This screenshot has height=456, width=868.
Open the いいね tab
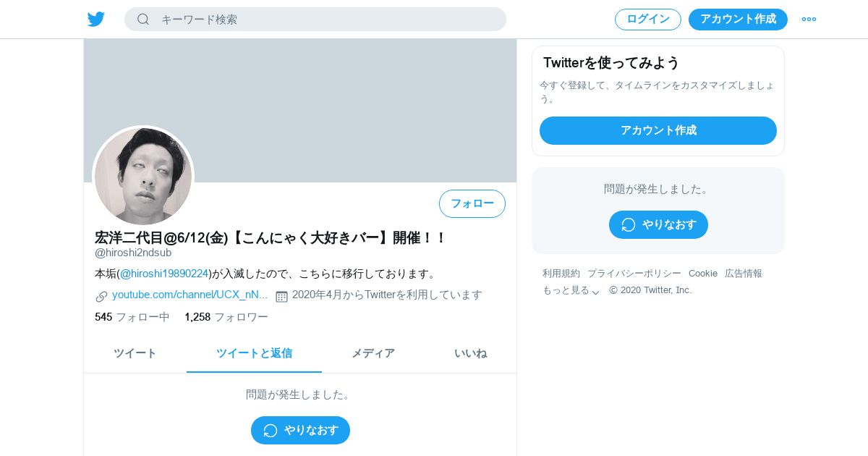(x=470, y=353)
